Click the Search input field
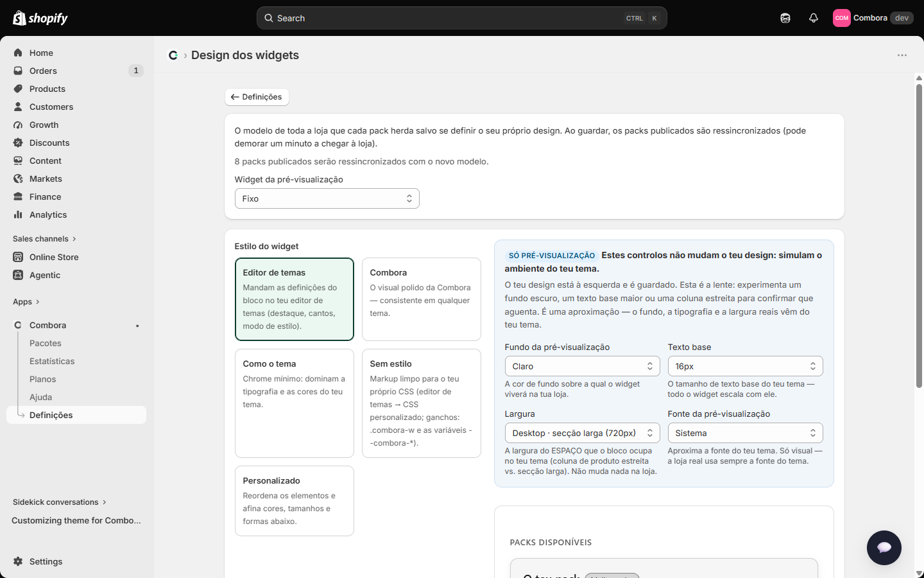This screenshot has height=578, width=924. pos(462,18)
